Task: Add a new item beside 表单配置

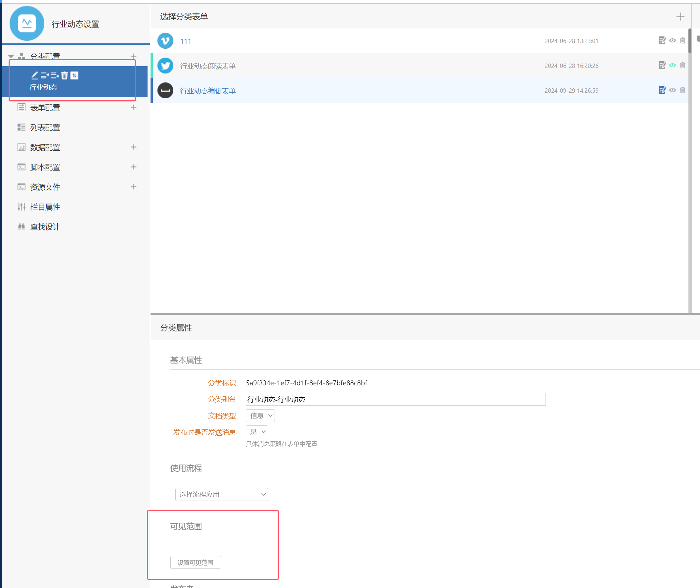Action: pyautogui.click(x=134, y=107)
